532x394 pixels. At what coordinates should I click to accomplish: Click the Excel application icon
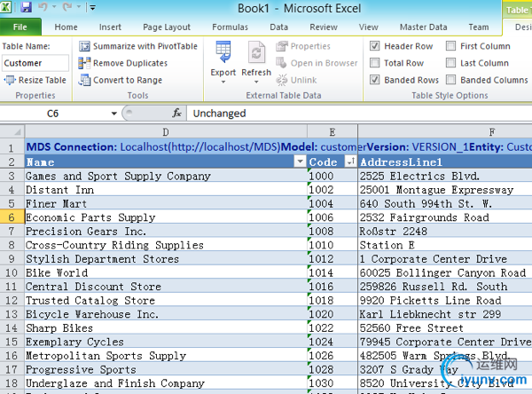click(6, 7)
